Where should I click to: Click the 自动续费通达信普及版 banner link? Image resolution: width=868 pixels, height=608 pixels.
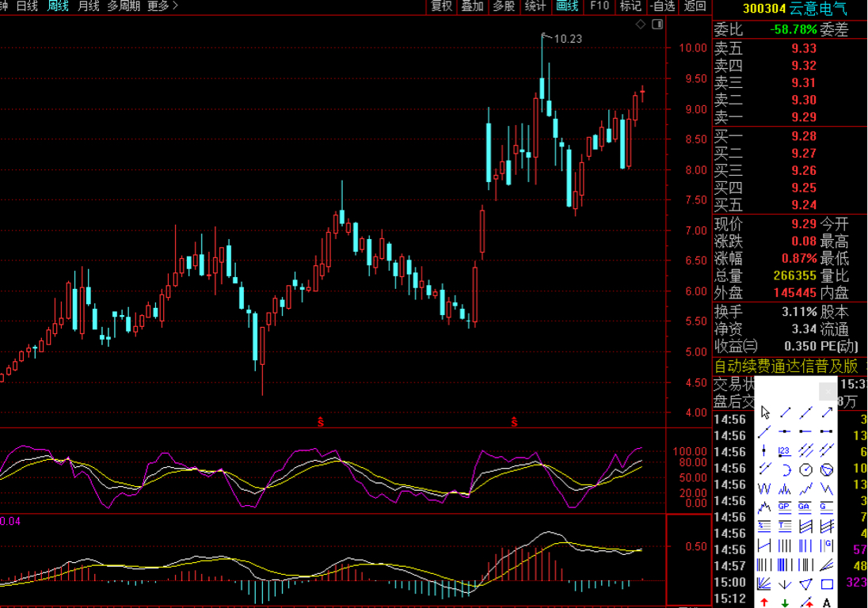pos(786,367)
